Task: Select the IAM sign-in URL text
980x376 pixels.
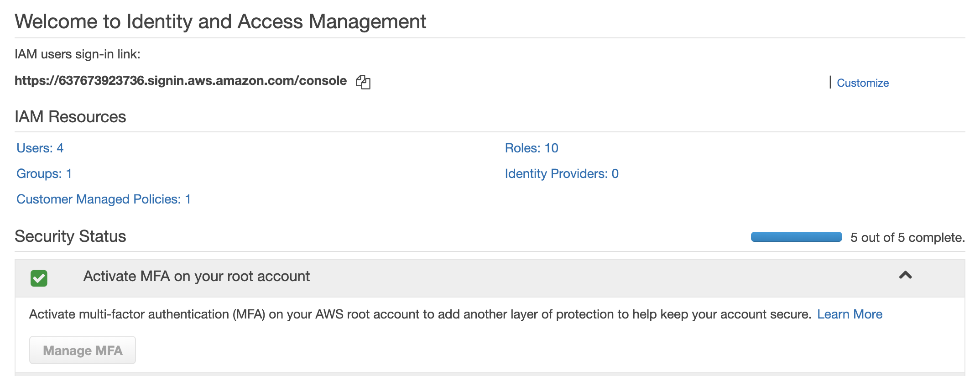Action: (x=181, y=81)
